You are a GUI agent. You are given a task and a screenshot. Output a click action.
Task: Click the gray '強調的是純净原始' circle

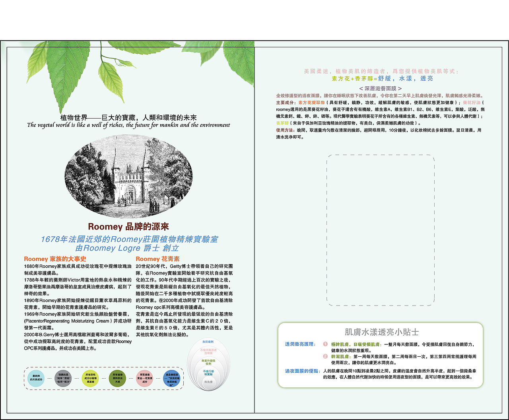coord(63,378)
